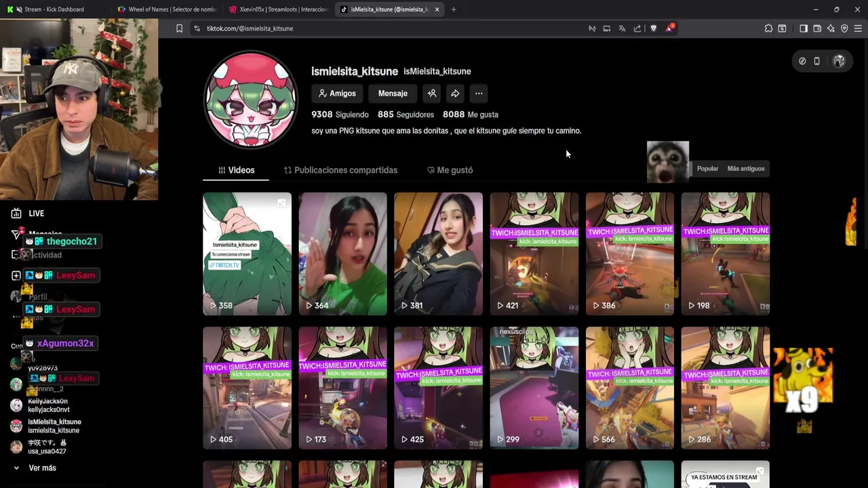Open the video with 286 views
The image size is (868, 488).
click(x=726, y=388)
